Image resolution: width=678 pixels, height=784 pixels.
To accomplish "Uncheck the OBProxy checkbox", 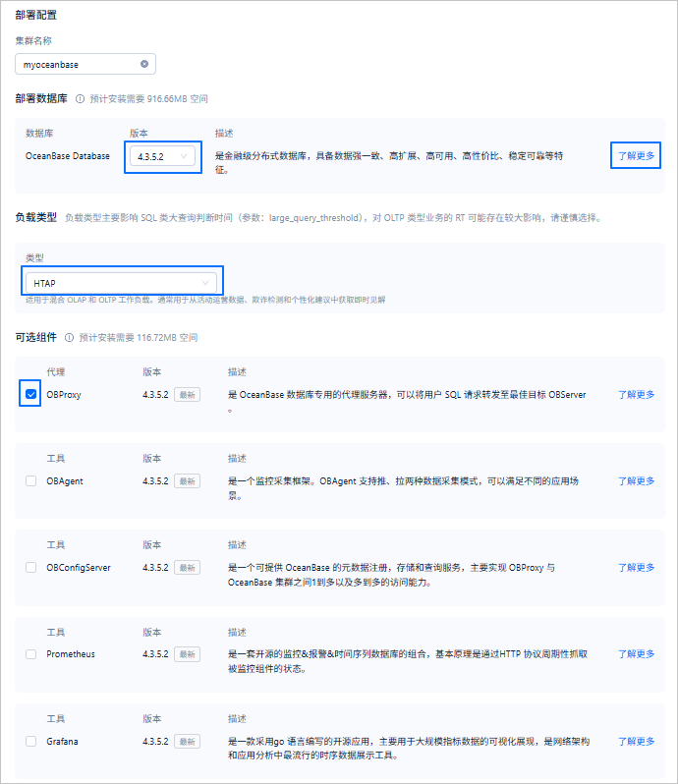I will point(31,394).
